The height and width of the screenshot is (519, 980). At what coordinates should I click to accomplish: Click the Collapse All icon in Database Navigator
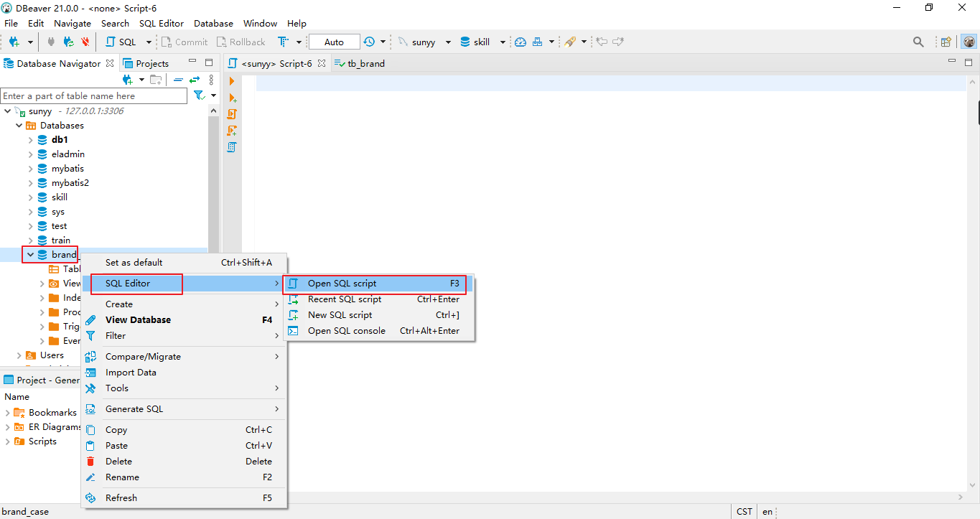pyautogui.click(x=178, y=80)
